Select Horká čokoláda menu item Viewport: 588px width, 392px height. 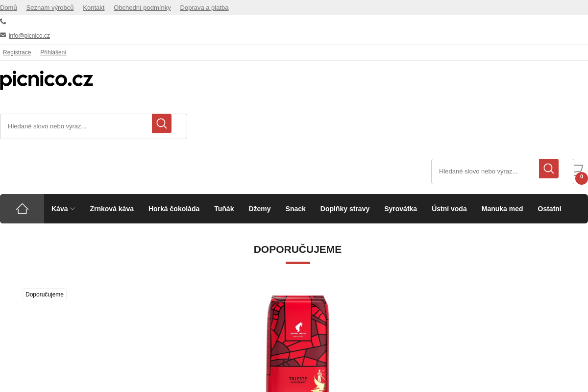point(174,209)
